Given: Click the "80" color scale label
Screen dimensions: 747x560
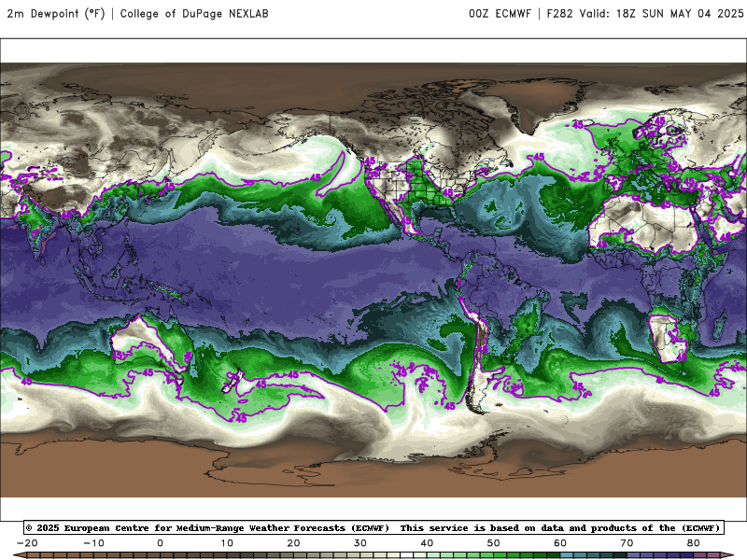Looking at the screenshot, I should 694,543.
